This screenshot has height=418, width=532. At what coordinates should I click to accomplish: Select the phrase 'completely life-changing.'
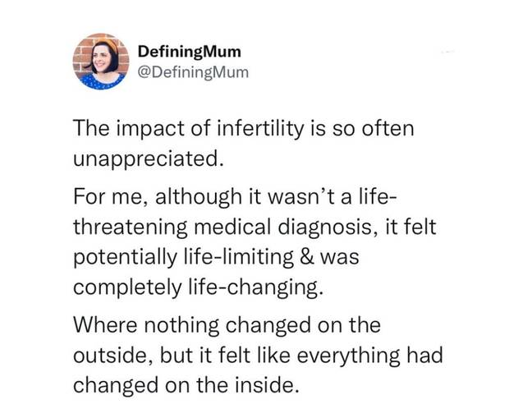coord(197,287)
